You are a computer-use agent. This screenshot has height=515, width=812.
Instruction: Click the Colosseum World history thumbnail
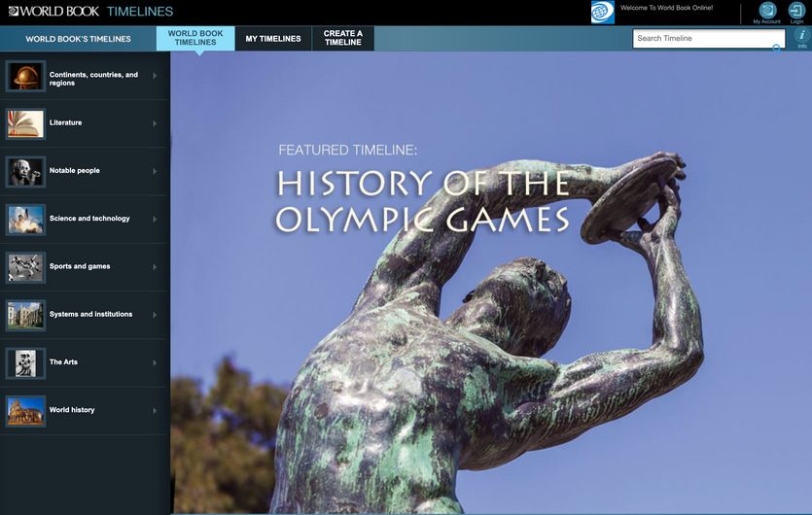[x=25, y=411]
